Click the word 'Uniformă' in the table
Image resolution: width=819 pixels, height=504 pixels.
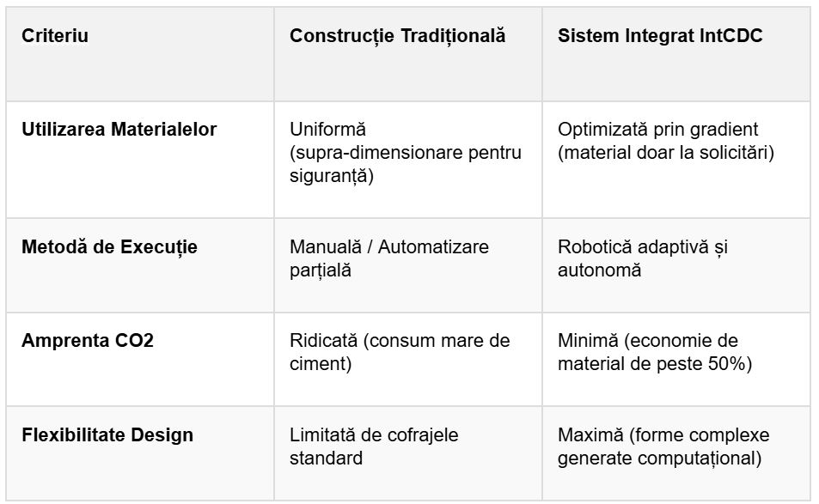pos(327,130)
